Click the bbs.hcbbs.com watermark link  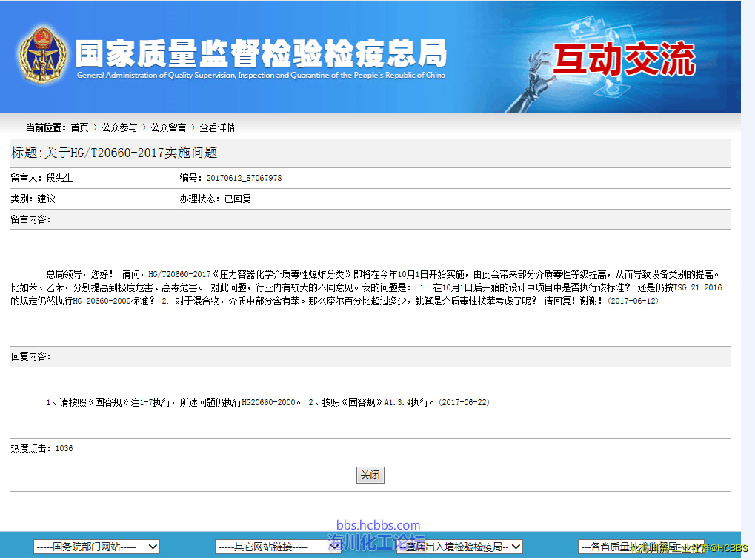pos(378,525)
